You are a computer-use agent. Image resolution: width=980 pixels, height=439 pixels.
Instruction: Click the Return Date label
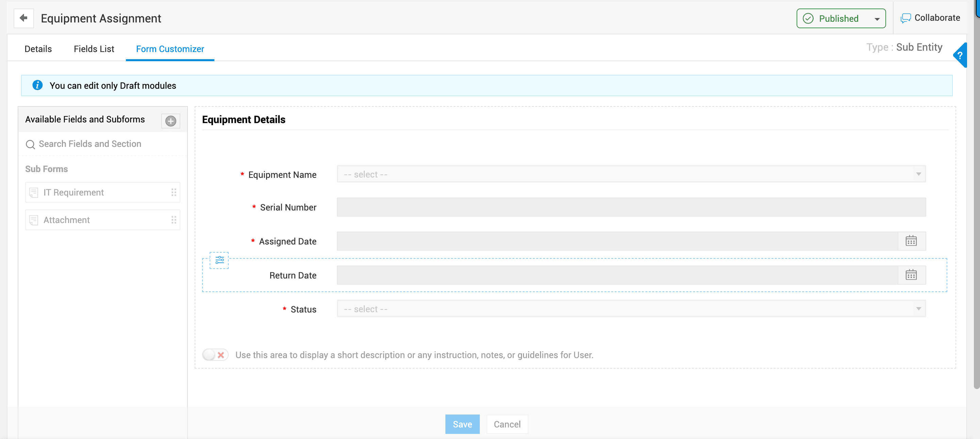click(x=293, y=275)
